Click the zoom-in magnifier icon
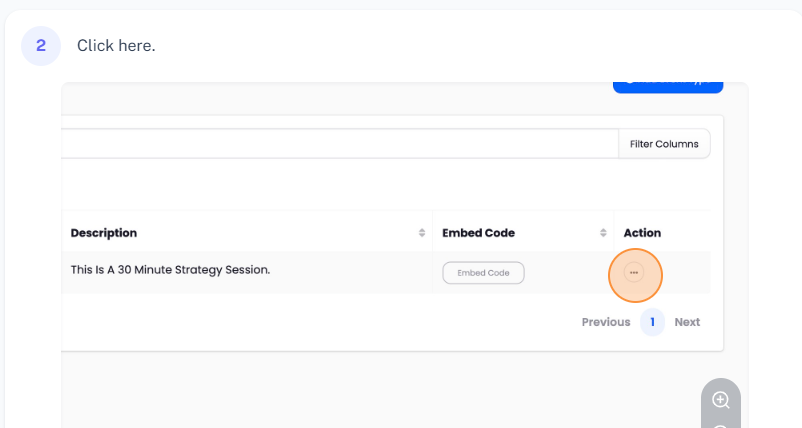 pyautogui.click(x=720, y=400)
